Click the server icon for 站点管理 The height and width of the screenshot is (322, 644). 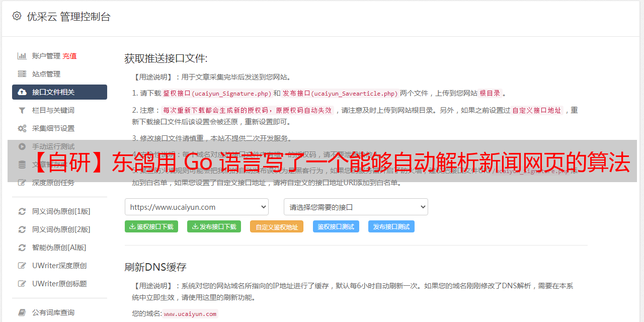(x=22, y=74)
